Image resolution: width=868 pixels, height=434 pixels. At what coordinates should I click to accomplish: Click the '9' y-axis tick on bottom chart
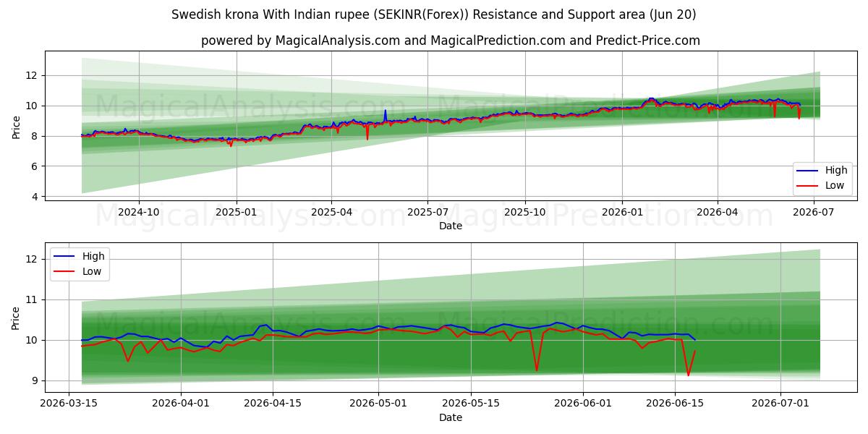(35, 380)
